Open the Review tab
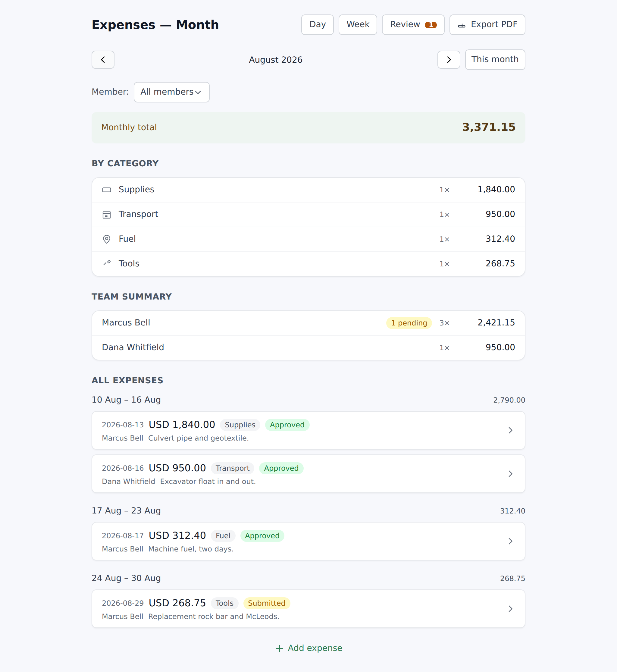 click(x=413, y=25)
